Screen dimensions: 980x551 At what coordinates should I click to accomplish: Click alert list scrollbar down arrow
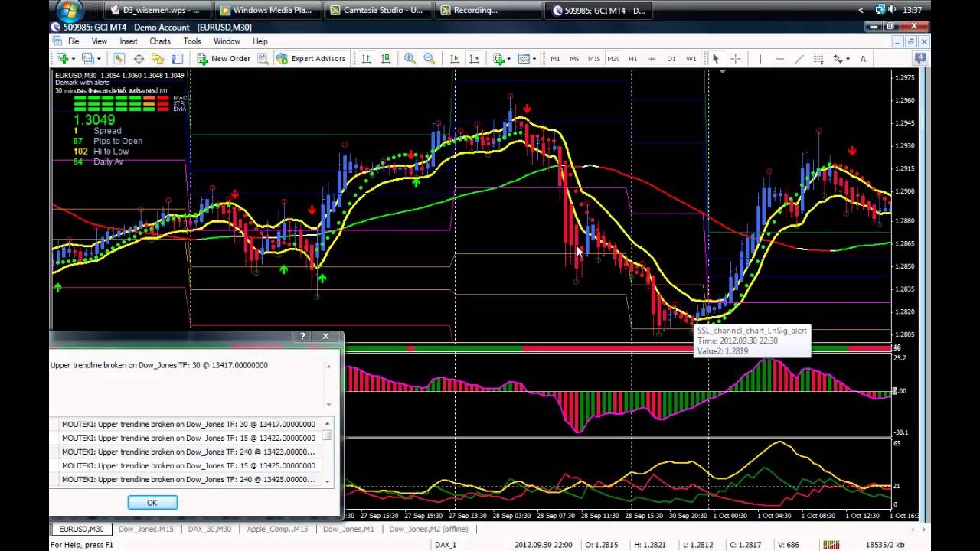tap(328, 481)
